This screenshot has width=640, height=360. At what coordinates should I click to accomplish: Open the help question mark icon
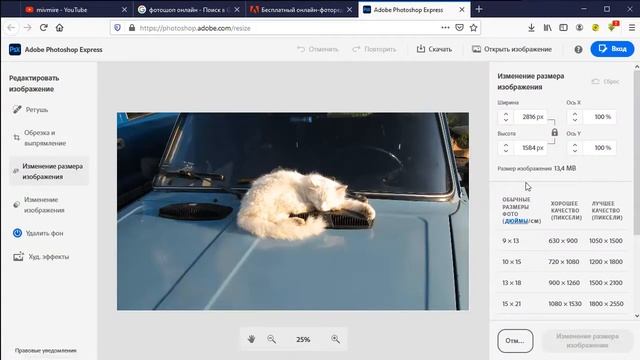pos(578,49)
